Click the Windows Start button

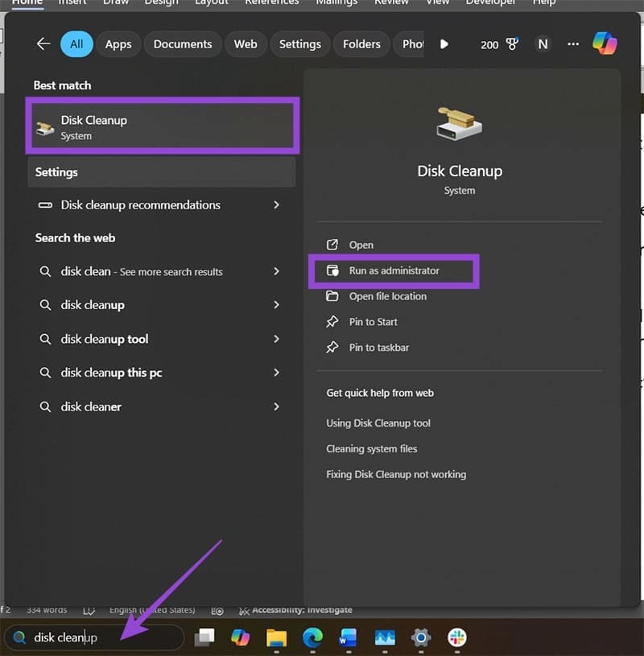point(205,637)
